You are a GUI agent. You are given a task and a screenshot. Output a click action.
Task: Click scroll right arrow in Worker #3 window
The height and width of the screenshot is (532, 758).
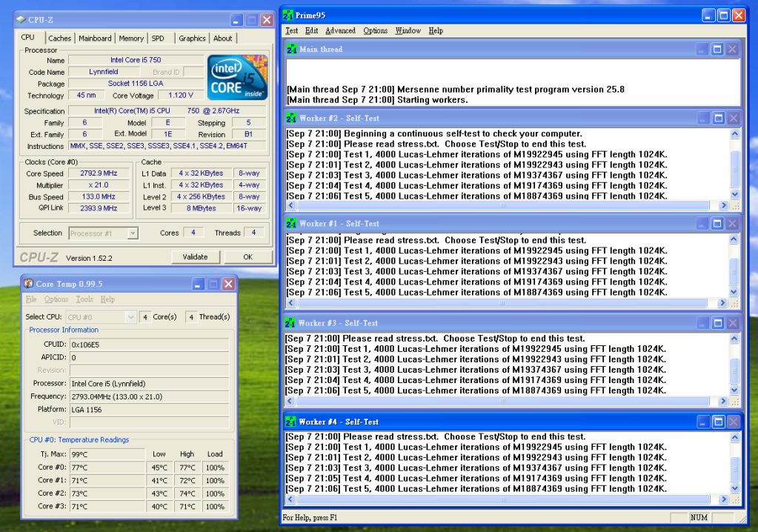tap(723, 401)
